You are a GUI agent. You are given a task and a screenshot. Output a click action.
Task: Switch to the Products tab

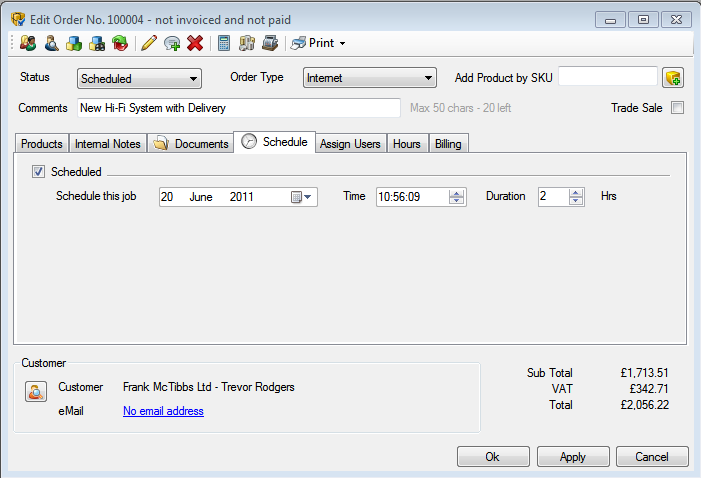[x=42, y=144]
